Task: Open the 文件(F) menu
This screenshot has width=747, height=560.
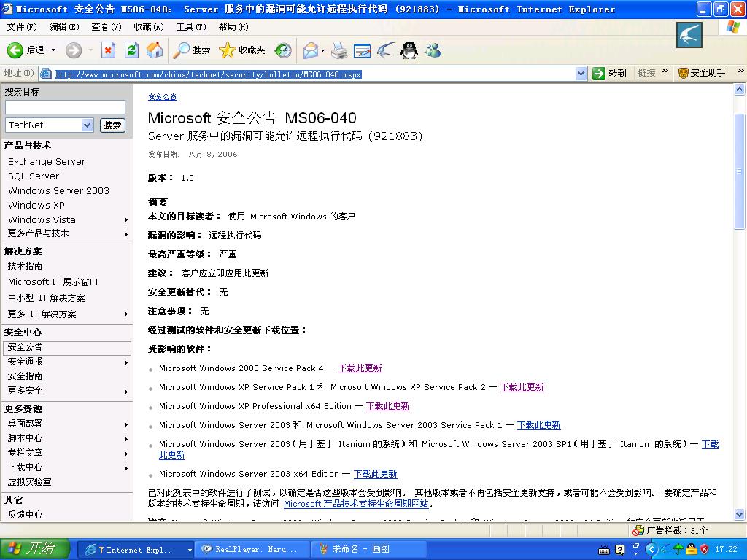Action: click(22, 27)
